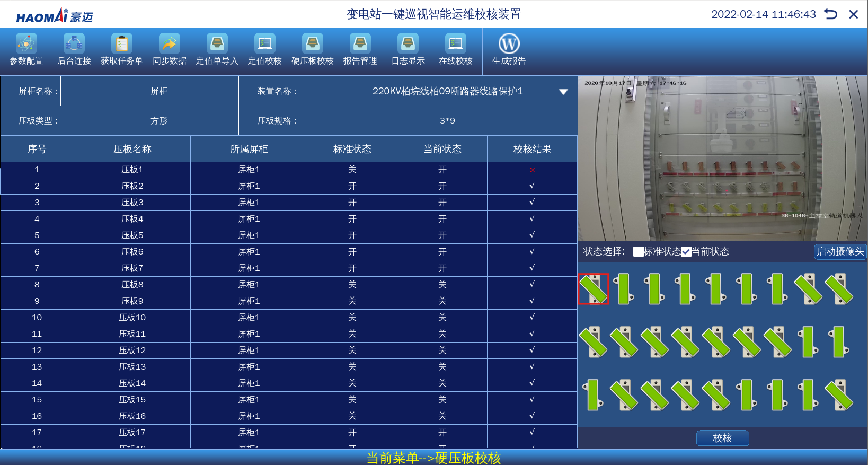This screenshot has height=465, width=868.
Task: Select the 硬压板校核 toolbar icon
Action: pyautogui.click(x=312, y=45)
